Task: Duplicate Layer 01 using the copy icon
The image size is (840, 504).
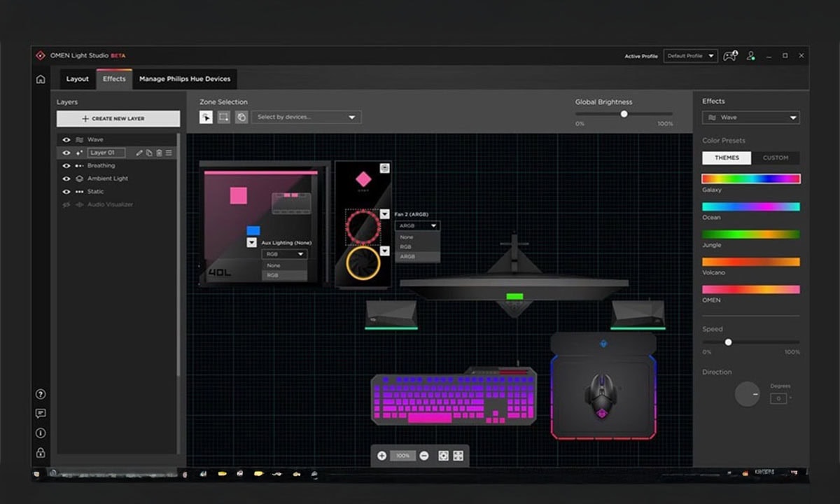Action: tap(149, 153)
